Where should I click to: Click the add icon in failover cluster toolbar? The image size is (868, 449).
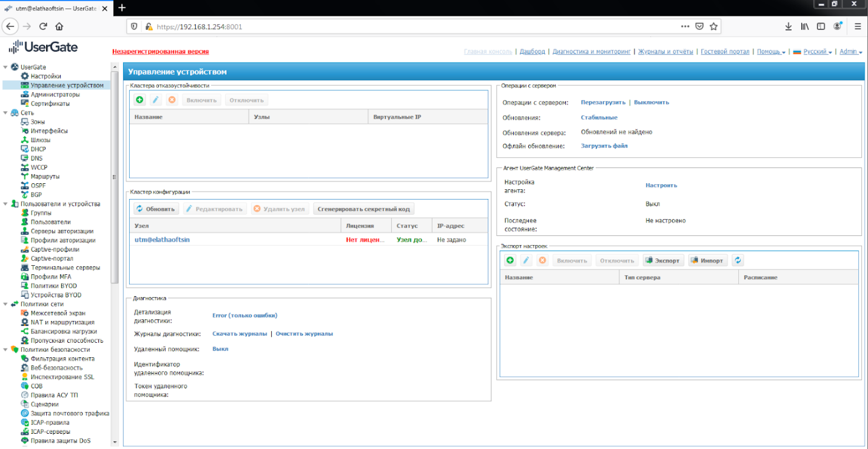pos(140,100)
